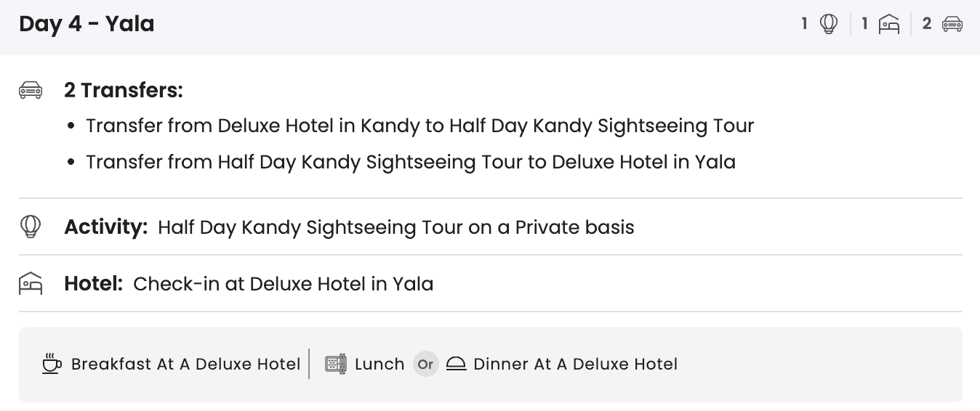
Task: Click the lunch icon
Action: pyautogui.click(x=336, y=364)
